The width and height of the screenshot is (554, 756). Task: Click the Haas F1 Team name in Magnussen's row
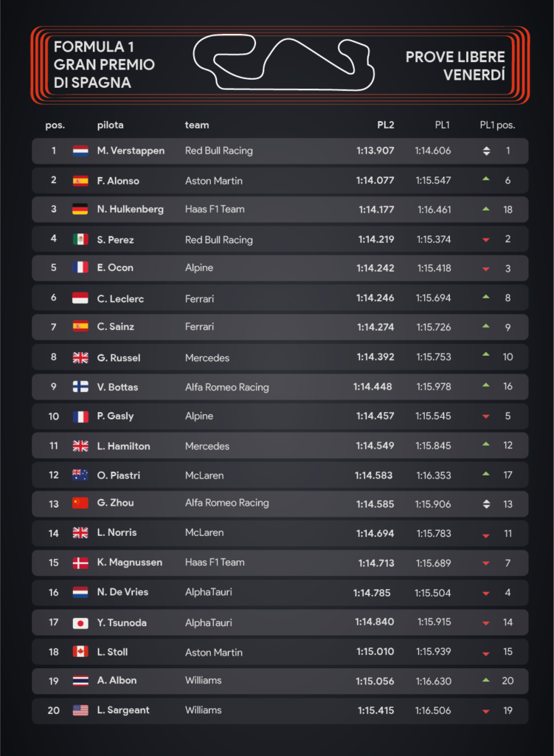pyautogui.click(x=215, y=562)
